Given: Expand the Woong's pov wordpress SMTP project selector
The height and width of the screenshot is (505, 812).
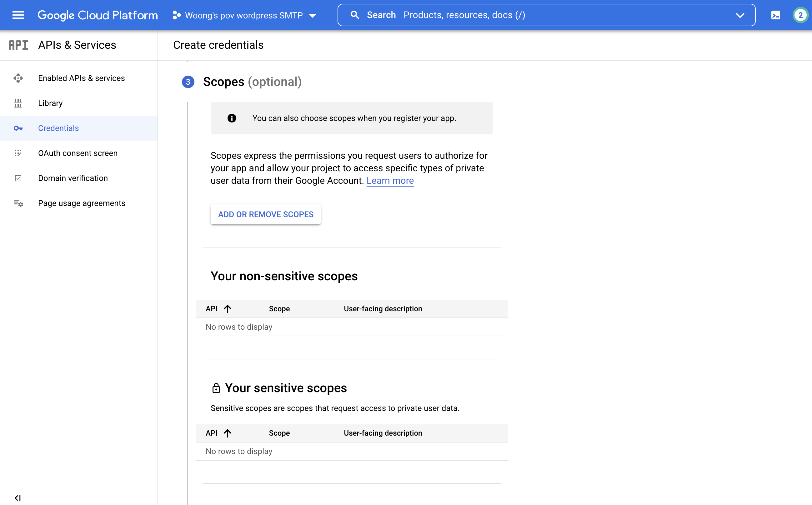Looking at the screenshot, I should click(244, 15).
